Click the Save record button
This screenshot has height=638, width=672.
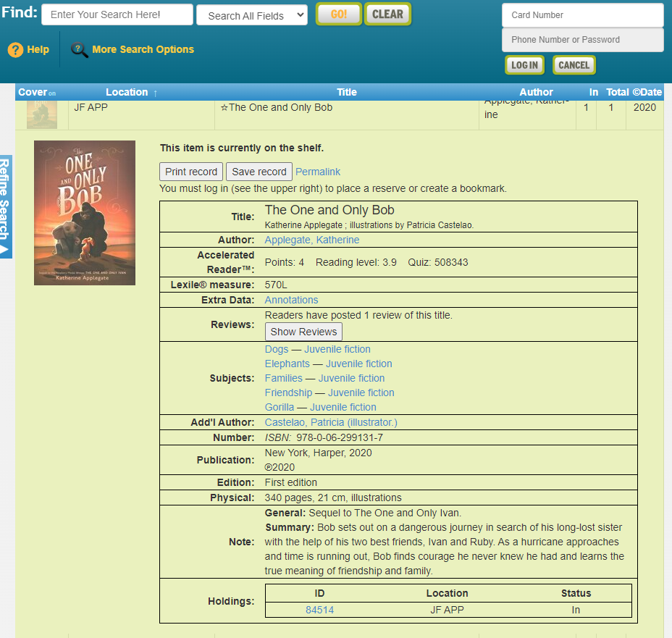point(259,172)
